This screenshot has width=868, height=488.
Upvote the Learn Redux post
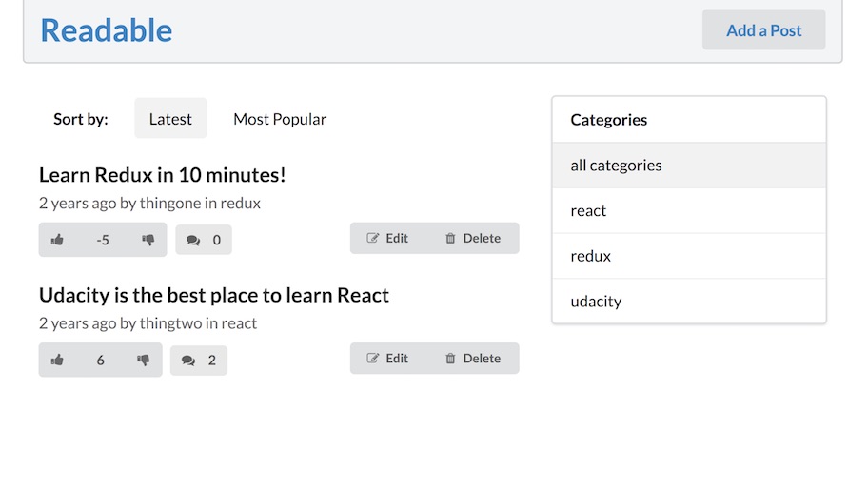coord(57,240)
